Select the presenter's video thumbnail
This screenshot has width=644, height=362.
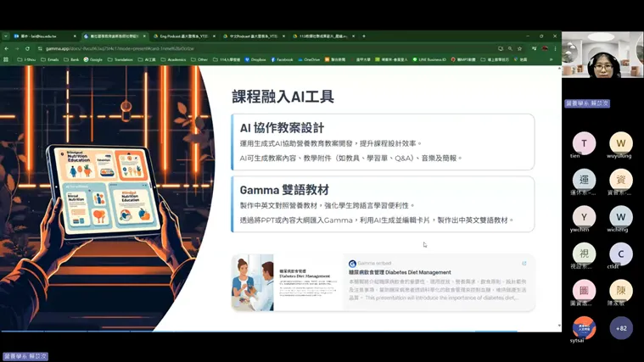(602, 65)
